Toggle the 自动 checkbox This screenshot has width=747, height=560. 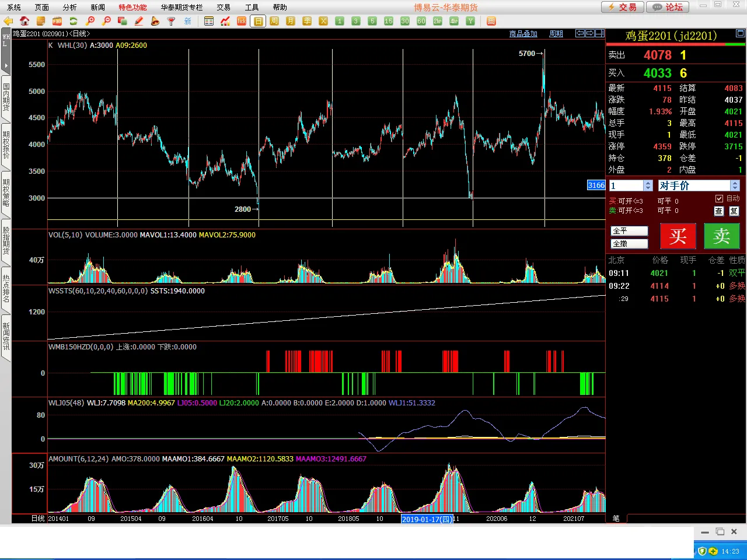tap(719, 198)
